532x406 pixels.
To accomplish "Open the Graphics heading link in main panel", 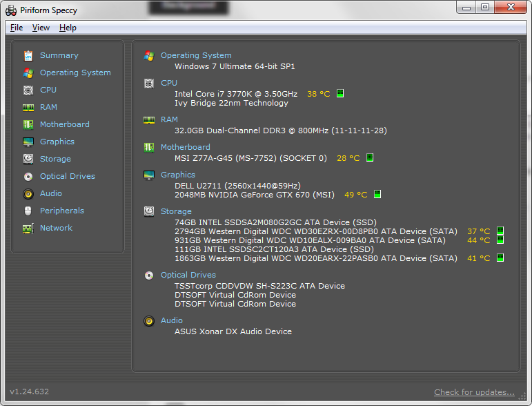I will [178, 175].
